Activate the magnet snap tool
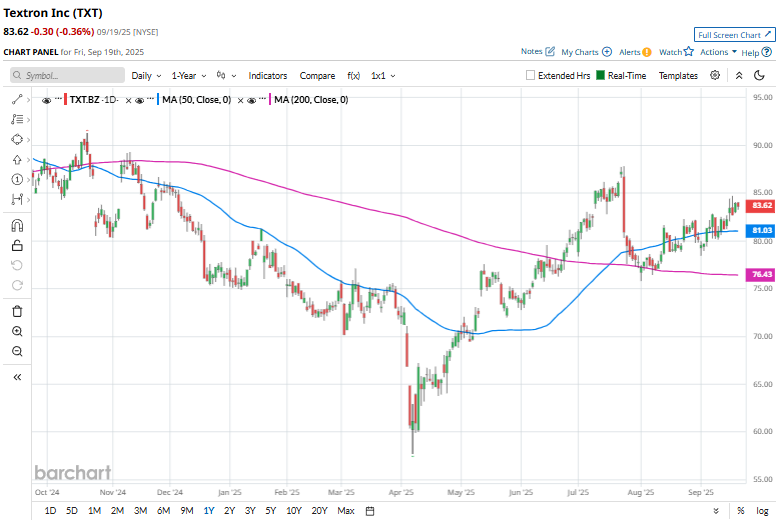Screen dimensions: 777x523 [x=17, y=226]
